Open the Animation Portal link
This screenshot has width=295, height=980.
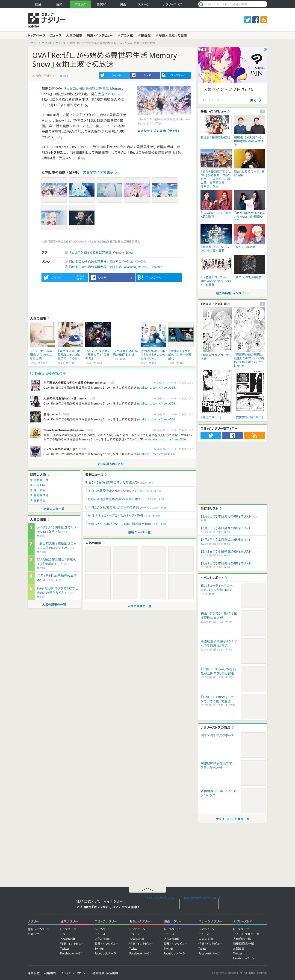point(107,262)
